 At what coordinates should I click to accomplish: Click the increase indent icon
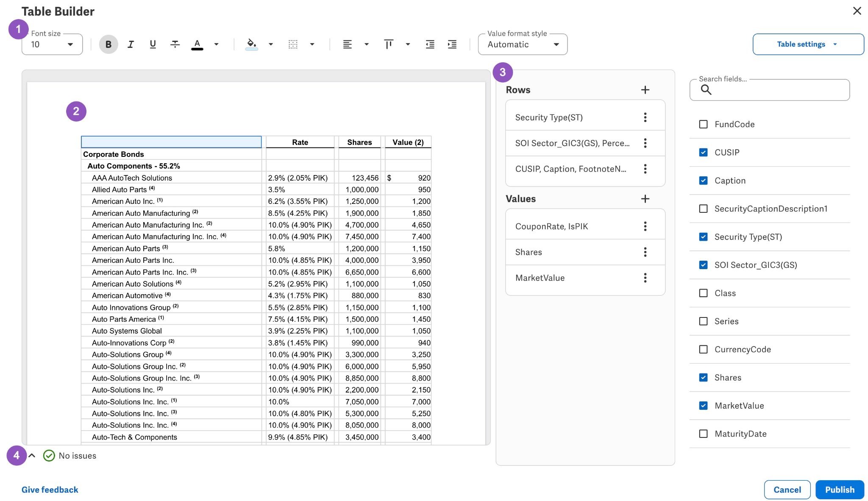(x=452, y=44)
